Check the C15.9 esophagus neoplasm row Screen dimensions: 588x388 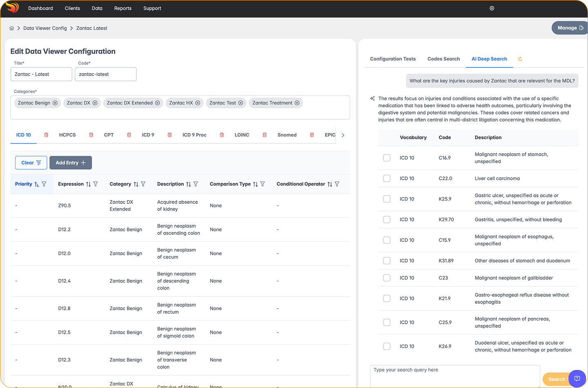pos(387,240)
